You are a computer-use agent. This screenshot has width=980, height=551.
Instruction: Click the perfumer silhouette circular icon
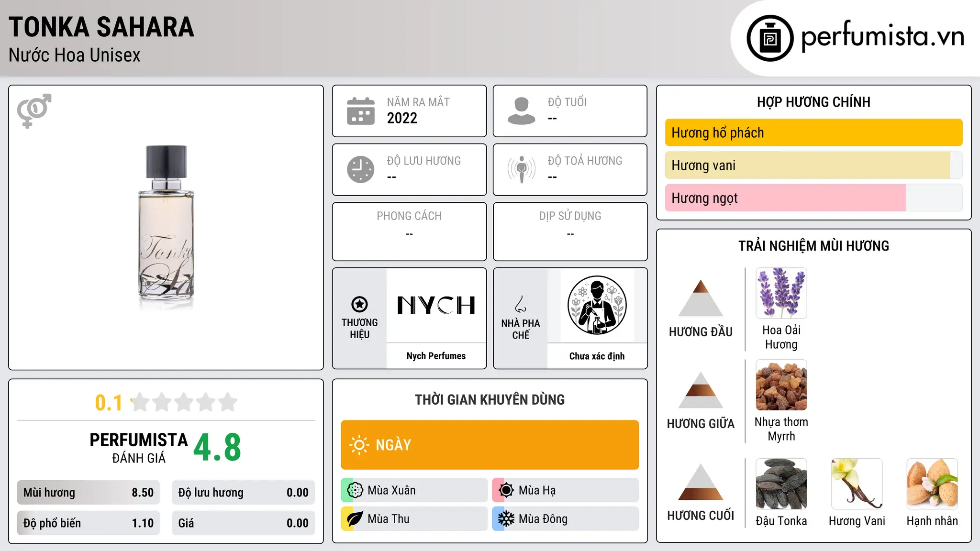click(x=597, y=305)
